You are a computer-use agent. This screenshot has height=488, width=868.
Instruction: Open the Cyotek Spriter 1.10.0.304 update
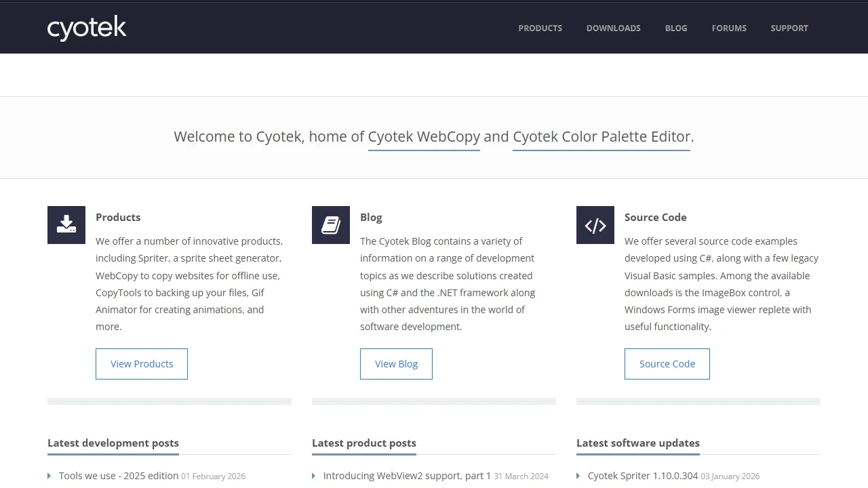pos(641,476)
